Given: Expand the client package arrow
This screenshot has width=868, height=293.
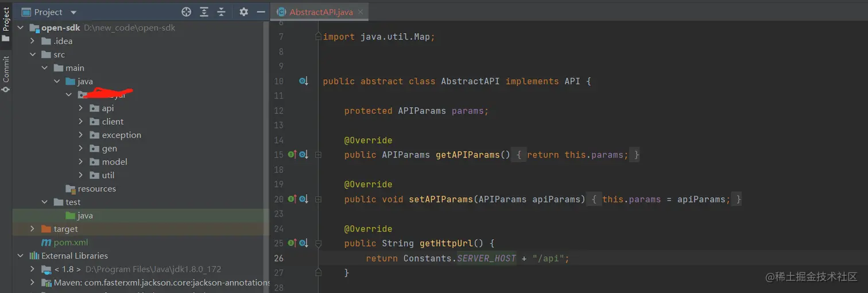Looking at the screenshot, I should click(81, 122).
